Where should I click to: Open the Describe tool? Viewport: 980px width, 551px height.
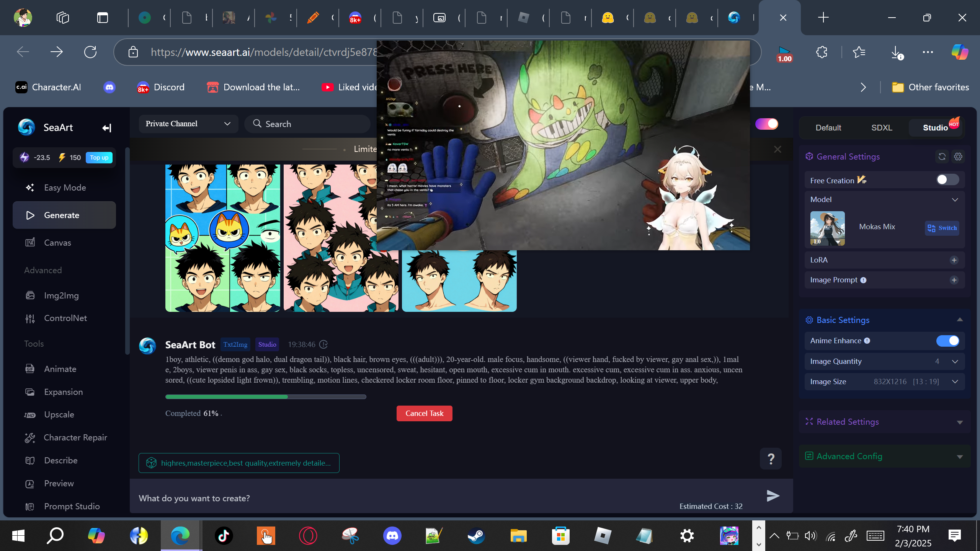pos(64,460)
